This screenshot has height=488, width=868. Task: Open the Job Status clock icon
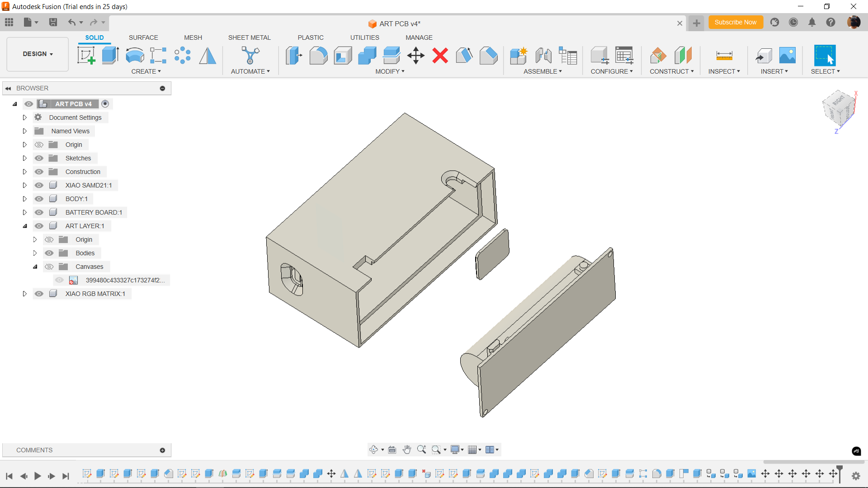tap(793, 22)
